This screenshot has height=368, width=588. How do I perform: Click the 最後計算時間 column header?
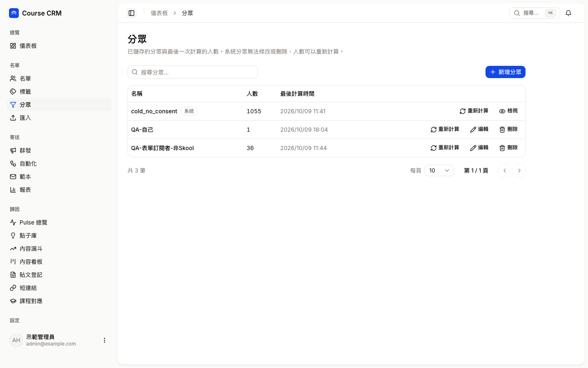pos(297,94)
